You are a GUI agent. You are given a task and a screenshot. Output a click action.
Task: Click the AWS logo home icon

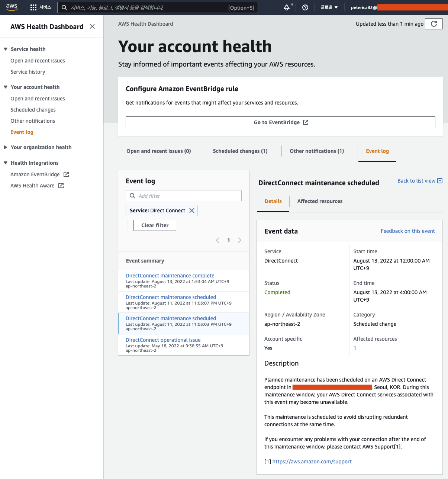(12, 7)
